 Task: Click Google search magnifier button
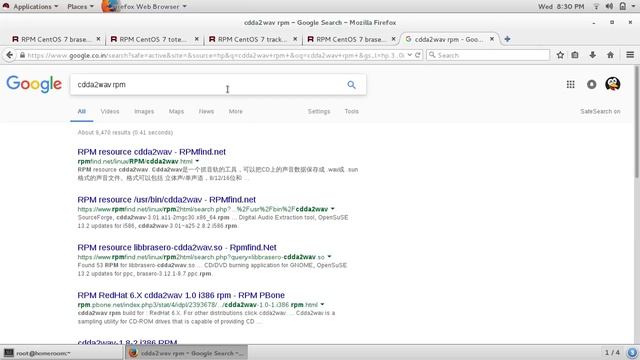coord(351,84)
